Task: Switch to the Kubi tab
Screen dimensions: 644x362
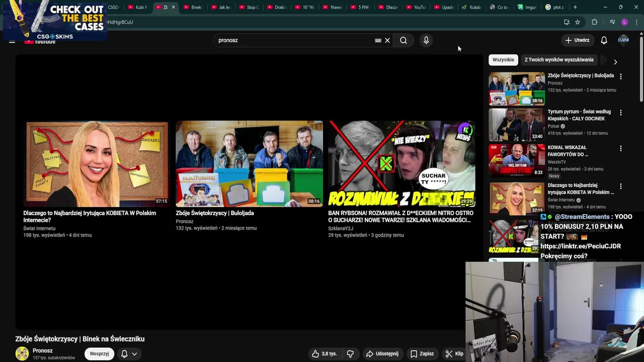Action: [x=137, y=7]
